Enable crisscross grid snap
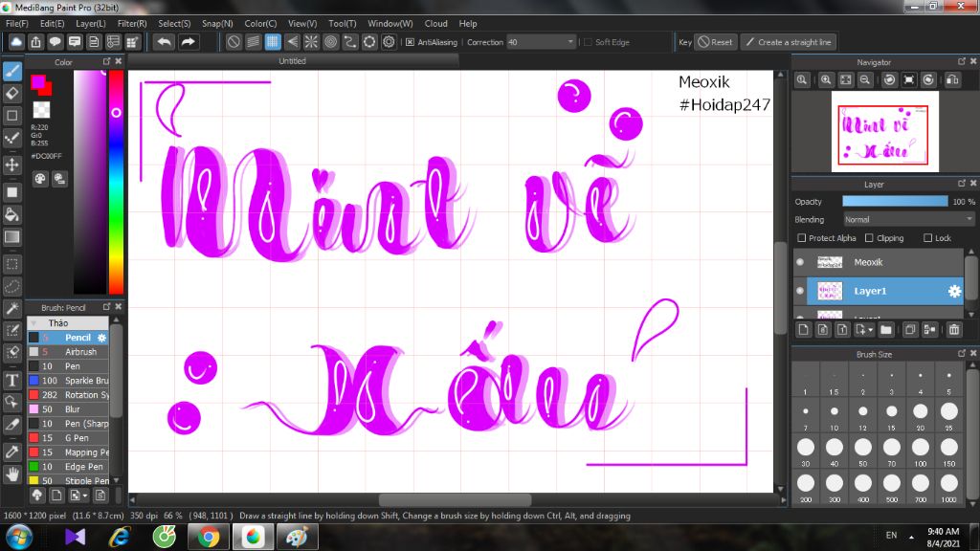 [x=273, y=42]
